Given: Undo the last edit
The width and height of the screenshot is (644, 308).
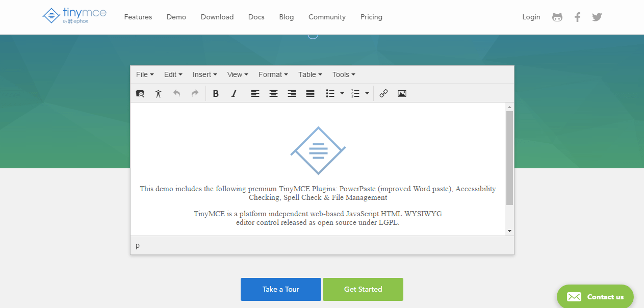Looking at the screenshot, I should [177, 93].
